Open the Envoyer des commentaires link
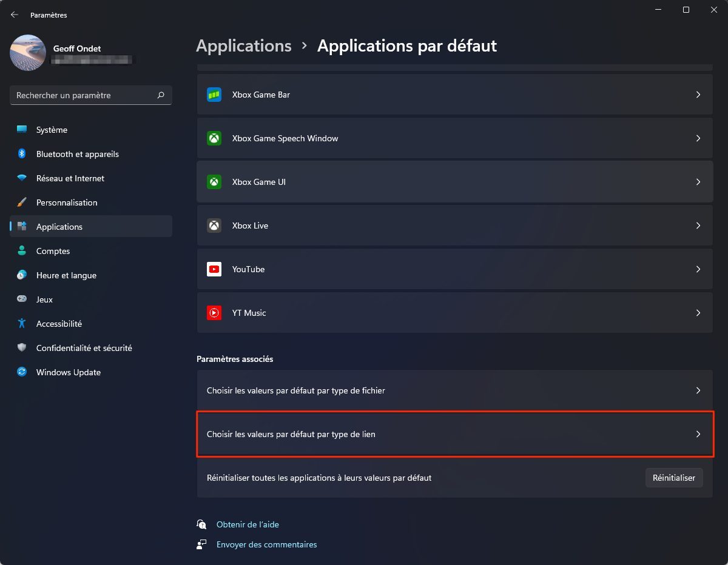Viewport: 728px width, 565px height. pyautogui.click(x=267, y=544)
